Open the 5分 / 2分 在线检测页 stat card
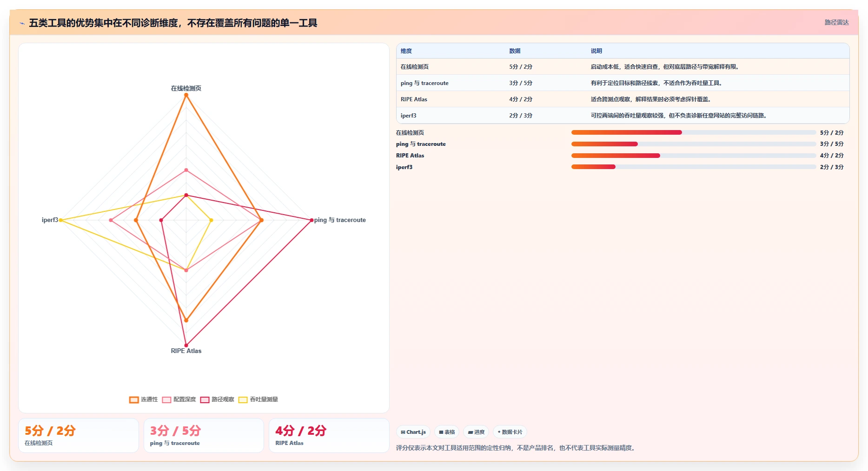The height and width of the screenshot is (471, 868). [79, 435]
